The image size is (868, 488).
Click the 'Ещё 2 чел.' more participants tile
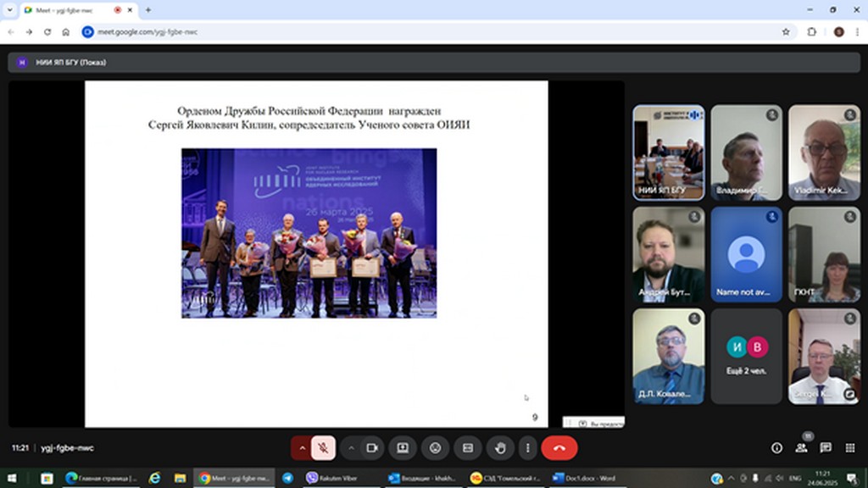[x=746, y=356]
